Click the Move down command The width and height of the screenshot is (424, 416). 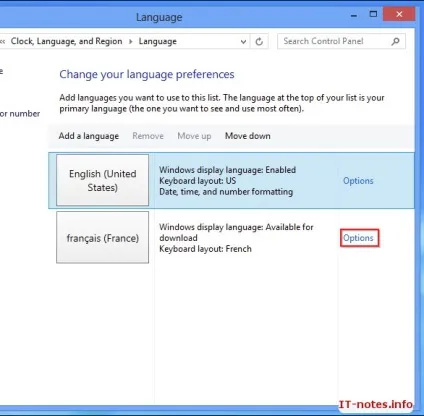coord(248,136)
